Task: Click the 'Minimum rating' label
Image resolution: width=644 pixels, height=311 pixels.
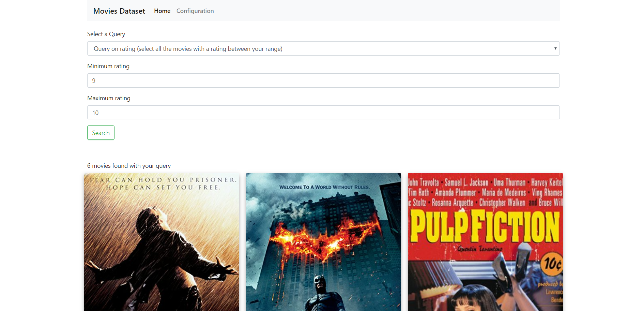Action: point(108,66)
